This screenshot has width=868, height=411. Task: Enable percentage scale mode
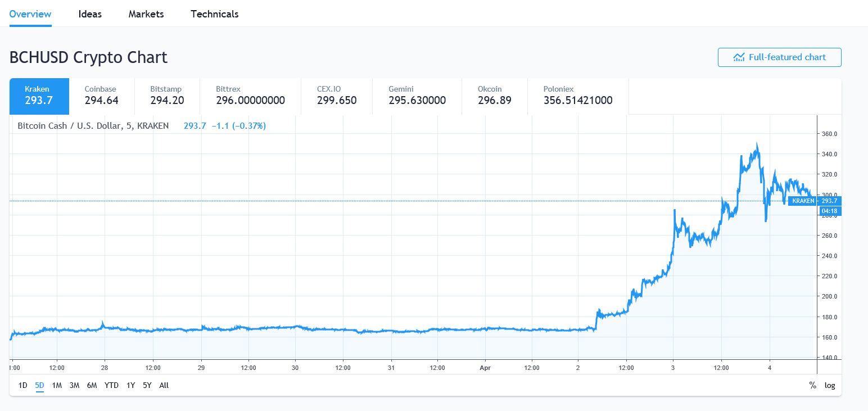[x=812, y=385]
